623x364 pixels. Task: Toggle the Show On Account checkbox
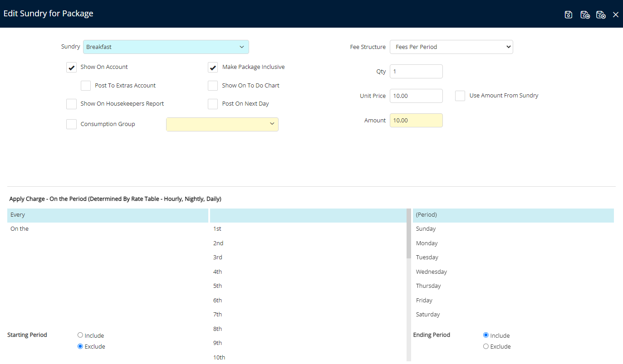(x=71, y=67)
